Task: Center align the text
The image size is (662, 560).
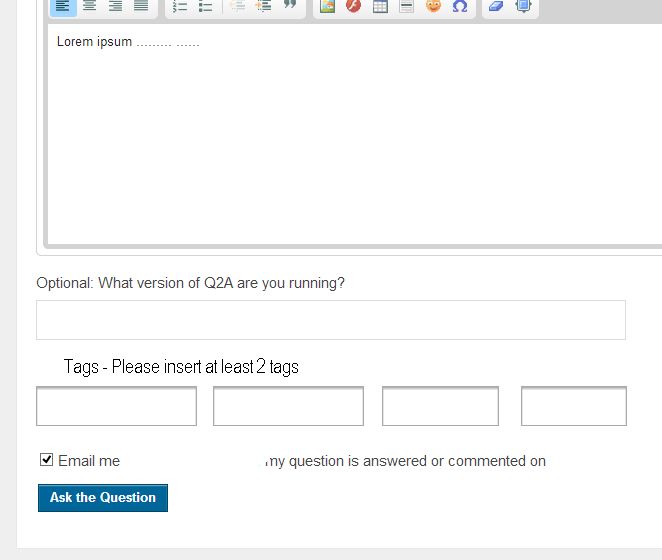Action: click(x=89, y=6)
